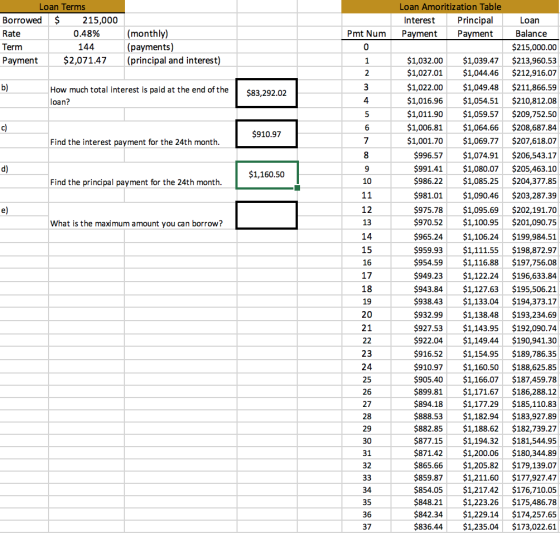
Task: Click the Loan Balance column heading
Action: pyautogui.click(x=531, y=27)
